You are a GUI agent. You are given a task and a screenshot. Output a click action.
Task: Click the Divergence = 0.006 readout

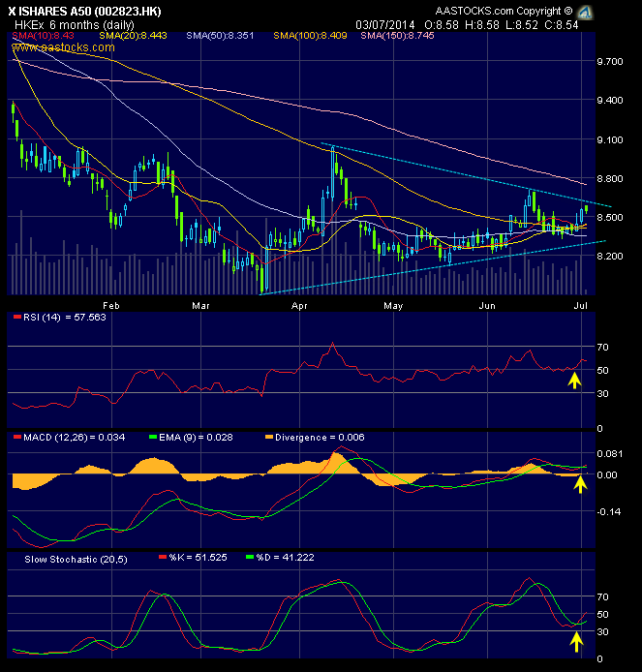pyautogui.click(x=320, y=438)
